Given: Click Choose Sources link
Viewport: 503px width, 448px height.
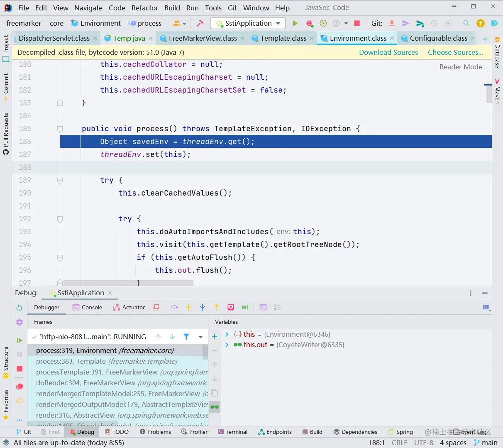Looking at the screenshot, I should 455,52.
